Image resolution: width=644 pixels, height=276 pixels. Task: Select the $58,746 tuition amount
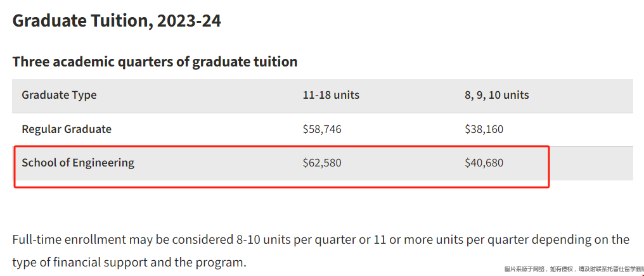click(x=322, y=130)
